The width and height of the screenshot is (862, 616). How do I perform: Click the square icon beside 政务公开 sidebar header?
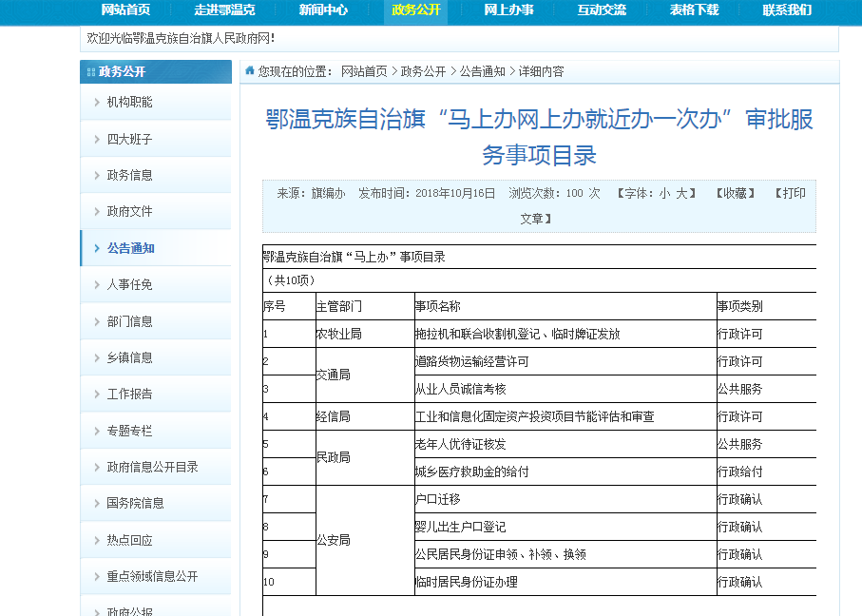click(x=91, y=72)
